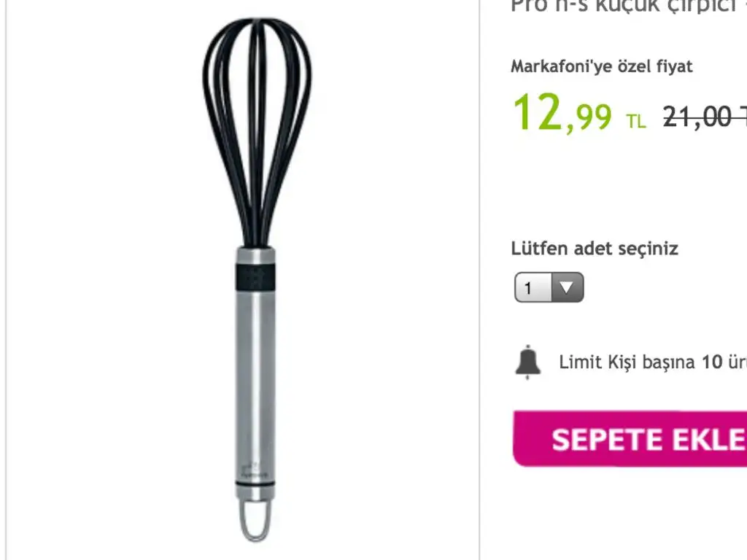Screen dimensions: 747x560
Task: Add the whisk to cart via SEPETE EKLE
Action: point(630,439)
